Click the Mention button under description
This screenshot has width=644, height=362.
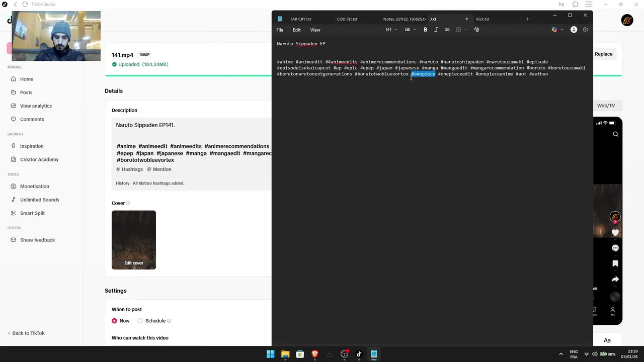[159, 169]
